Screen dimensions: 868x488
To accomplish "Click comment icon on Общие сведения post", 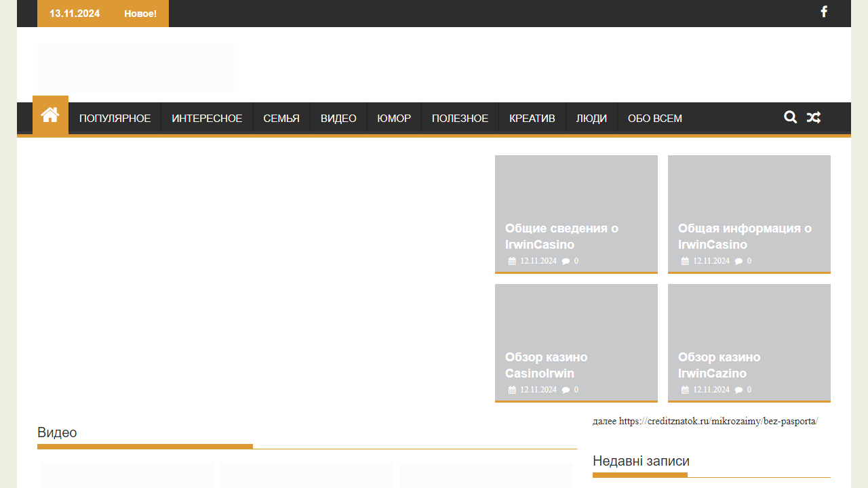I will tap(566, 261).
